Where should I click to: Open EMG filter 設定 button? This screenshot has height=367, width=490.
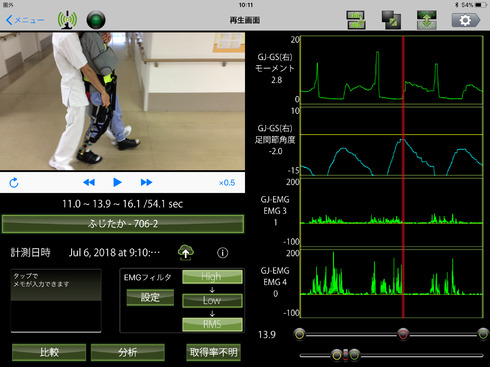pyautogui.click(x=150, y=297)
